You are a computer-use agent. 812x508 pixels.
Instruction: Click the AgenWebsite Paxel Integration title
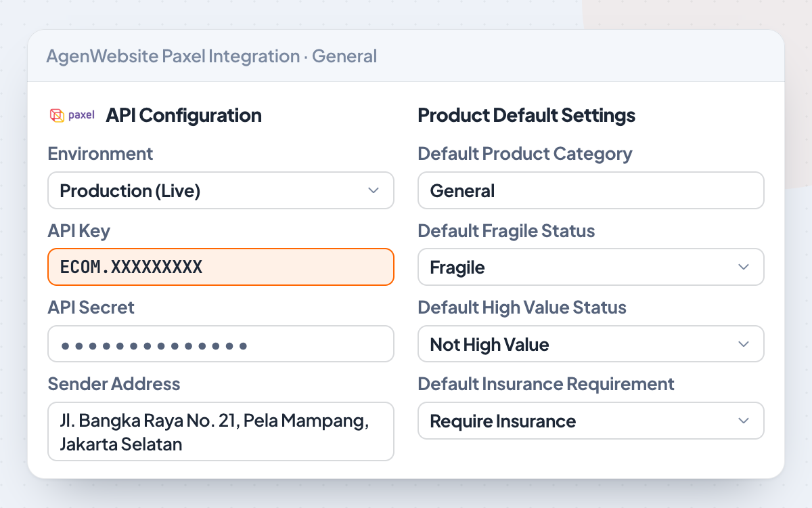(212, 56)
